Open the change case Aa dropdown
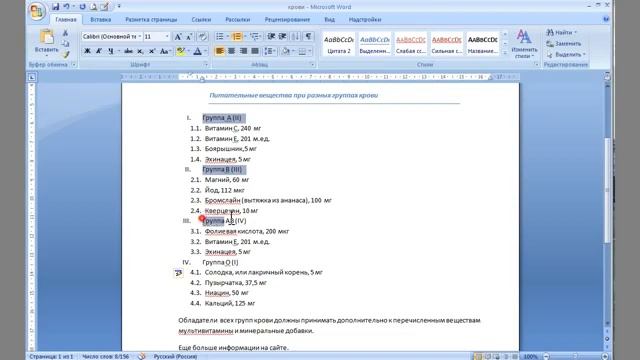This screenshot has height=360, width=640. [x=165, y=51]
